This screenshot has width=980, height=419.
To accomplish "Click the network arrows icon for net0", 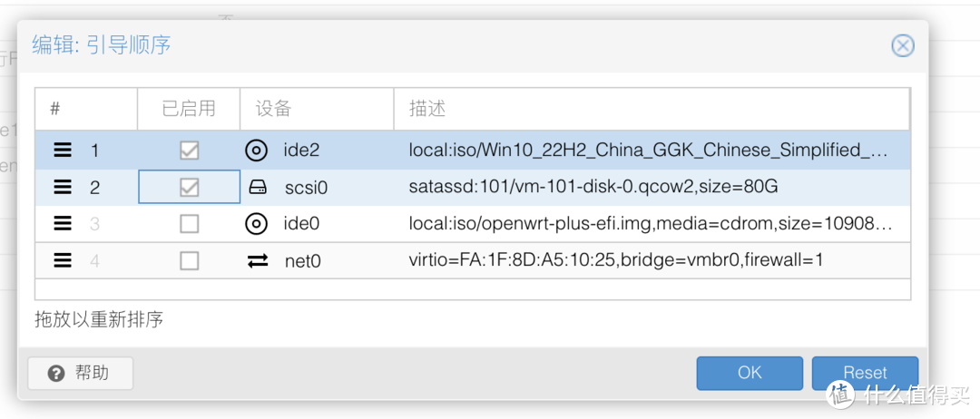I will point(258,260).
